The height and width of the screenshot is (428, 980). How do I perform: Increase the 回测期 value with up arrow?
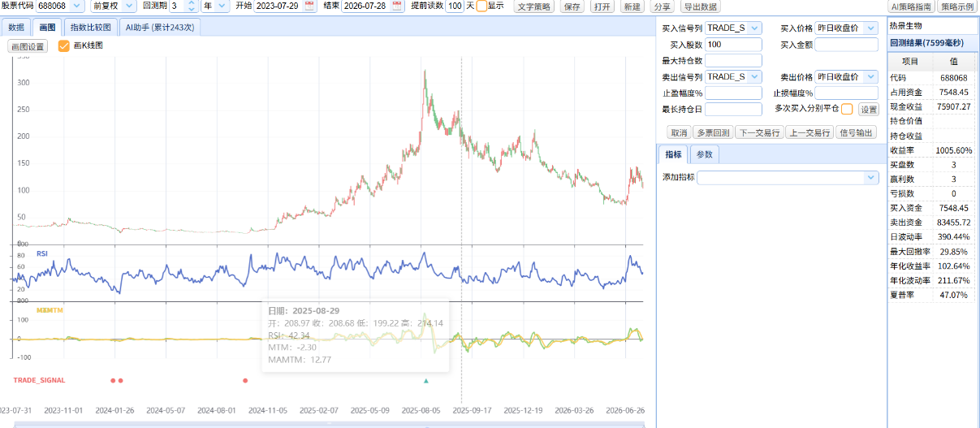pyautogui.click(x=191, y=3)
